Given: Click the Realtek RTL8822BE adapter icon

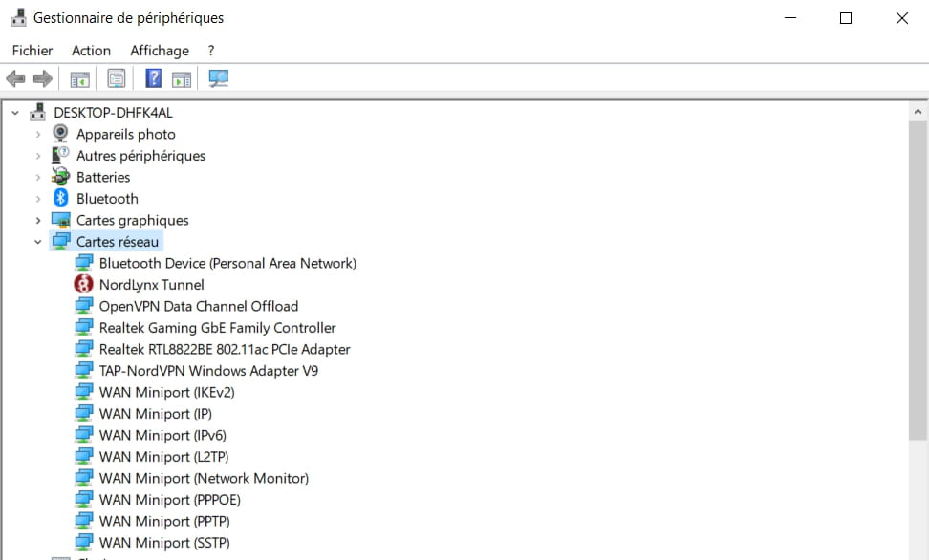Looking at the screenshot, I should click(83, 349).
